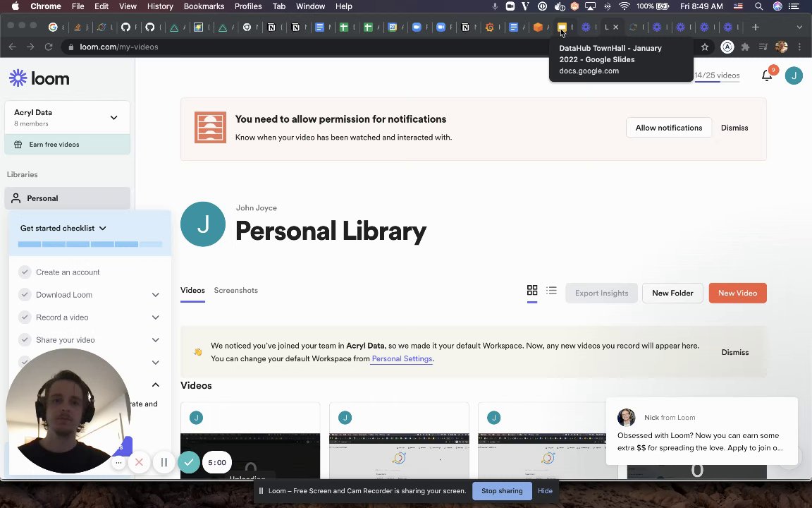The height and width of the screenshot is (508, 812).
Task: Open the Chrome tab search dropdown arrow
Action: (799, 27)
